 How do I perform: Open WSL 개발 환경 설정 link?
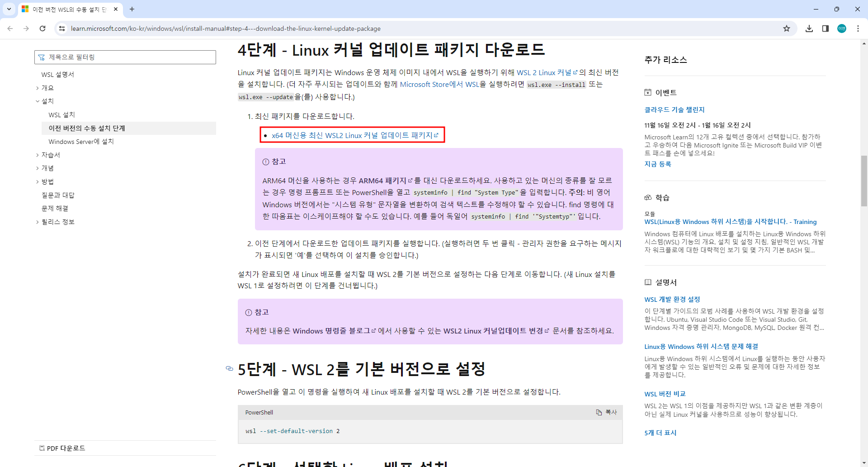coord(672,299)
